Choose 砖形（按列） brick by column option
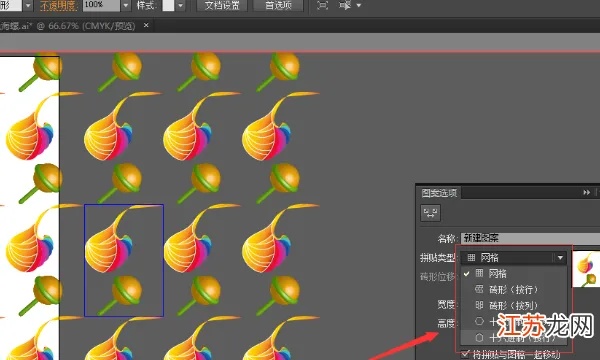600x360 pixels. coord(514,305)
